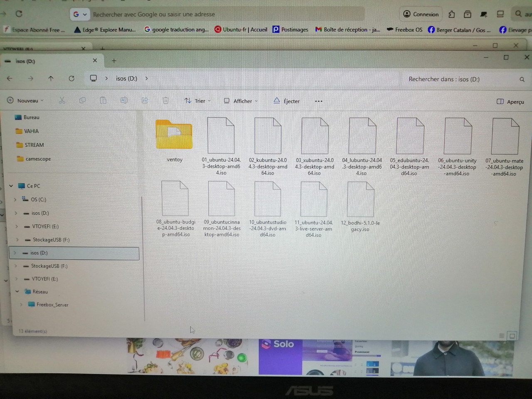This screenshot has width=532, height=399.
Task: Click the Rename icon in the toolbar
Action: (x=124, y=101)
